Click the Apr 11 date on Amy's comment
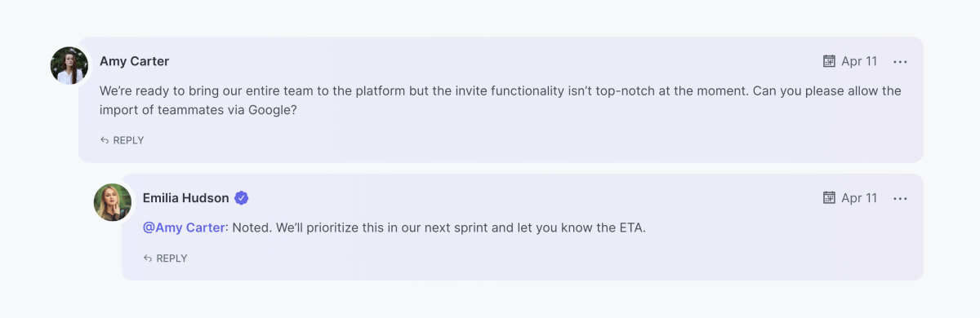This screenshot has width=980, height=318. click(859, 61)
